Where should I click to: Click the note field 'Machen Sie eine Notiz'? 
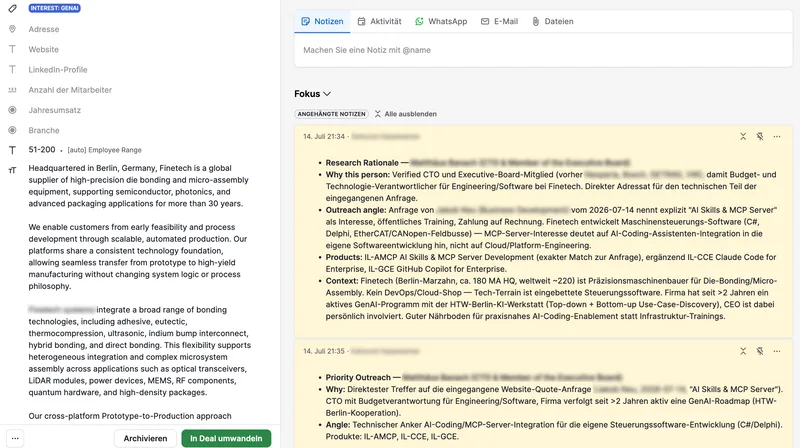pyautogui.click(x=543, y=50)
